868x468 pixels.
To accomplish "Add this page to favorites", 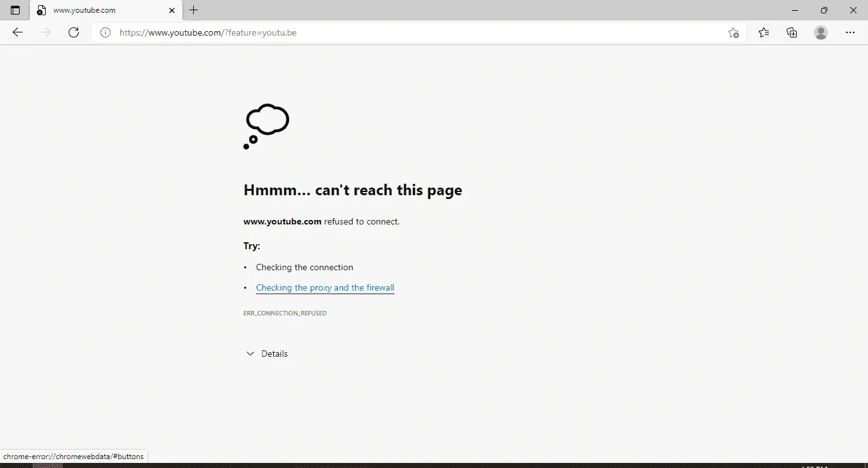I will click(x=733, y=32).
